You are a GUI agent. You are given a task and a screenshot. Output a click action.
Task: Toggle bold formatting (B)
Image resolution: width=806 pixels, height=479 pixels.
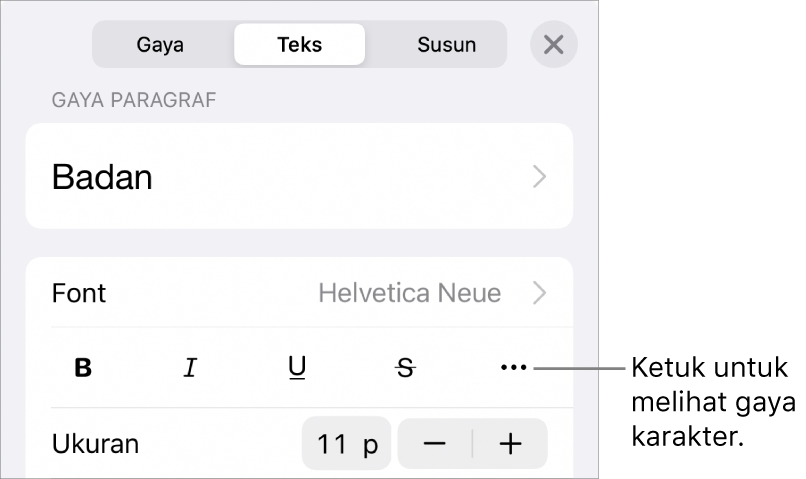[83, 368]
